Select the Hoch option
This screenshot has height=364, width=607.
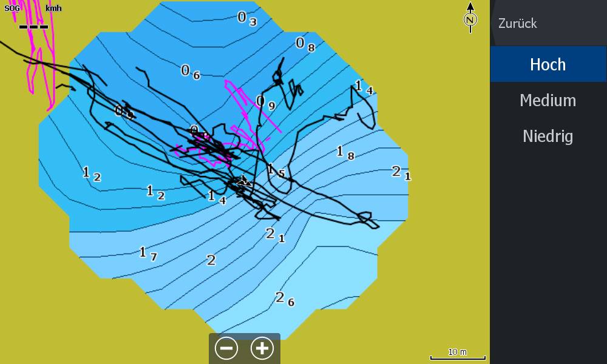[548, 64]
